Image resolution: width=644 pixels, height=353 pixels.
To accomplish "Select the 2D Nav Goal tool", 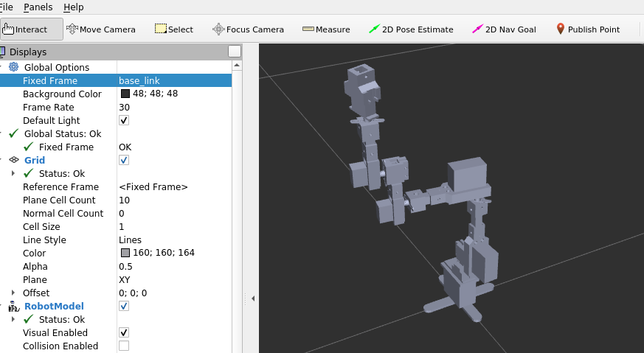I will point(504,29).
